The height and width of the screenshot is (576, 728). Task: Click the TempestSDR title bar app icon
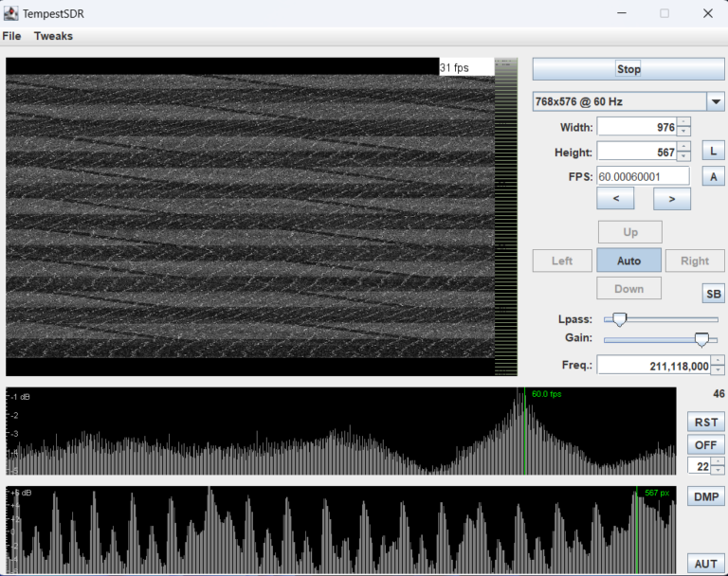click(x=11, y=13)
